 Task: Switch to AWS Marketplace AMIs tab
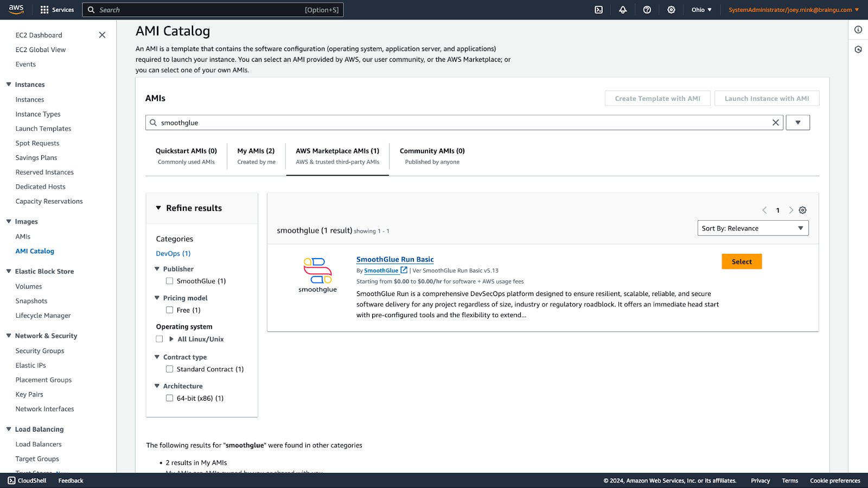(337, 156)
